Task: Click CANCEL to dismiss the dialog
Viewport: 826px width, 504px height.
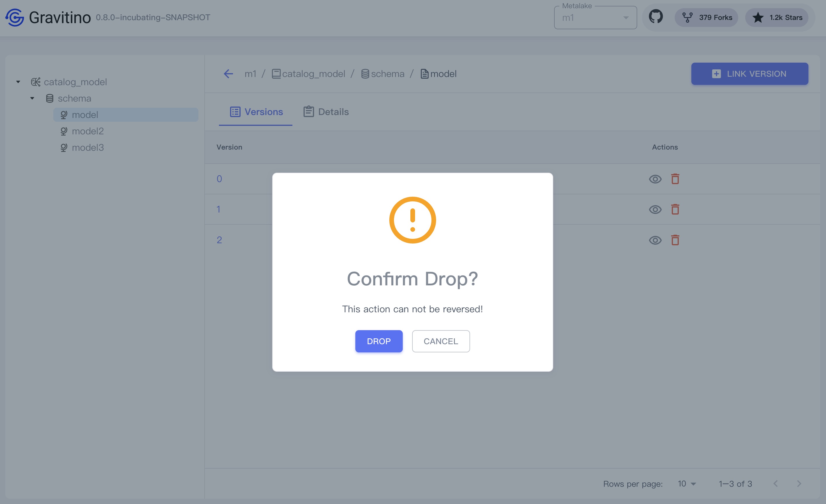Action: tap(441, 341)
